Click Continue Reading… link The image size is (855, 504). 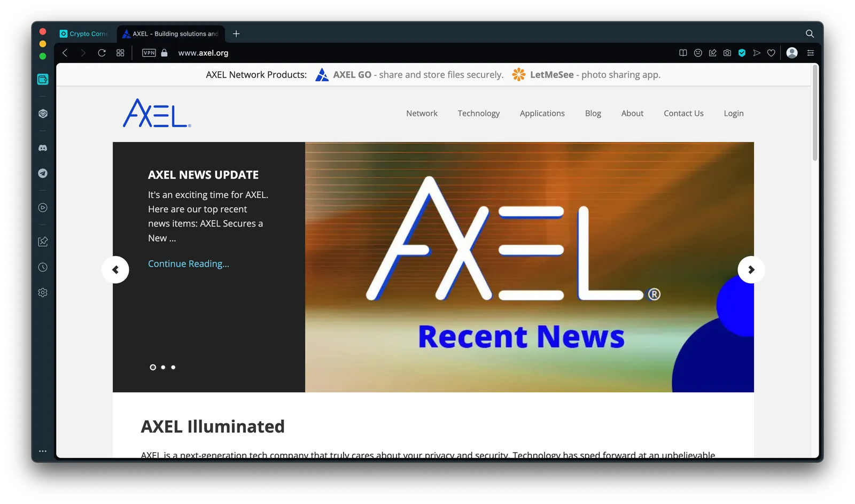click(x=188, y=263)
